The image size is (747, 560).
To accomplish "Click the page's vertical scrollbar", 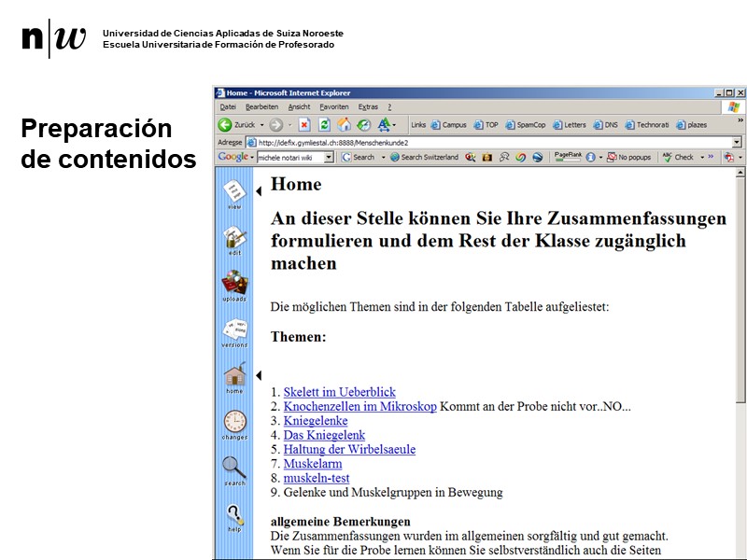I will (740, 373).
